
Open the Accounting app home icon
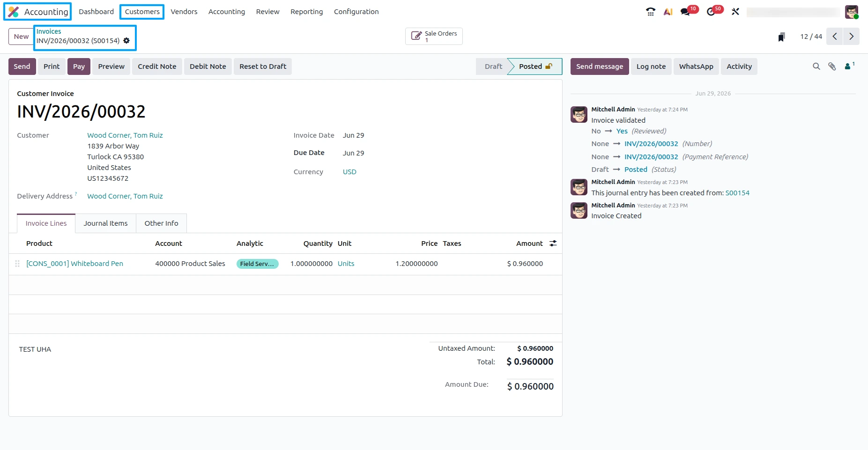[14, 12]
